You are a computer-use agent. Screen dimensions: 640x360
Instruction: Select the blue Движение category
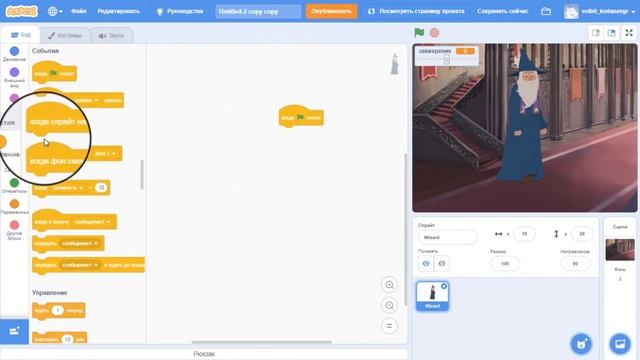(x=14, y=54)
